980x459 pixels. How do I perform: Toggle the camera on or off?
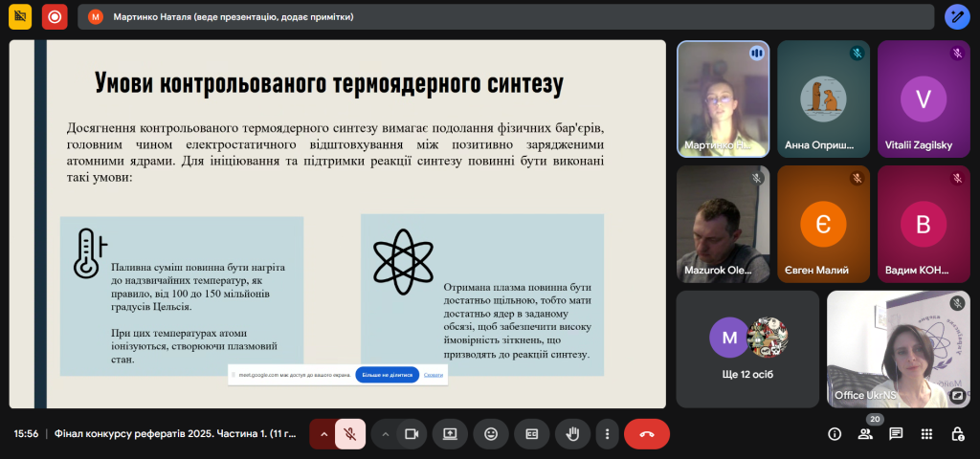[412, 433]
